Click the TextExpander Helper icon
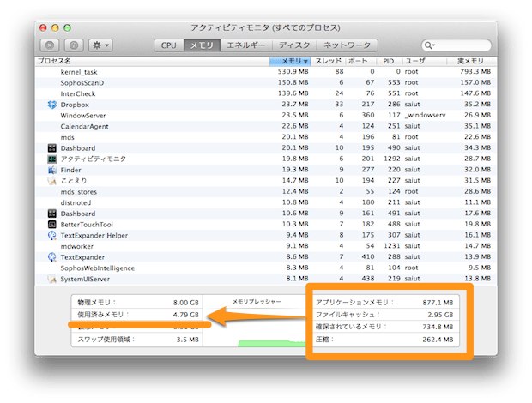 click(52, 236)
